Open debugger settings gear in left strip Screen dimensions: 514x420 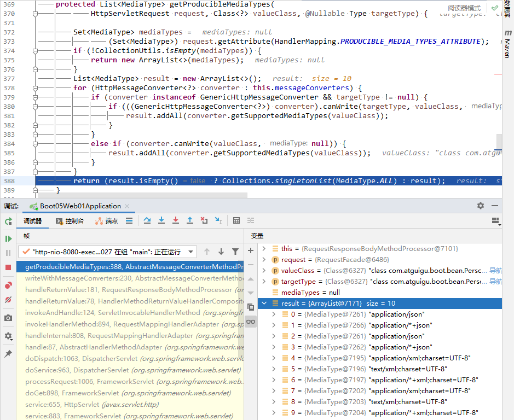click(x=9, y=336)
